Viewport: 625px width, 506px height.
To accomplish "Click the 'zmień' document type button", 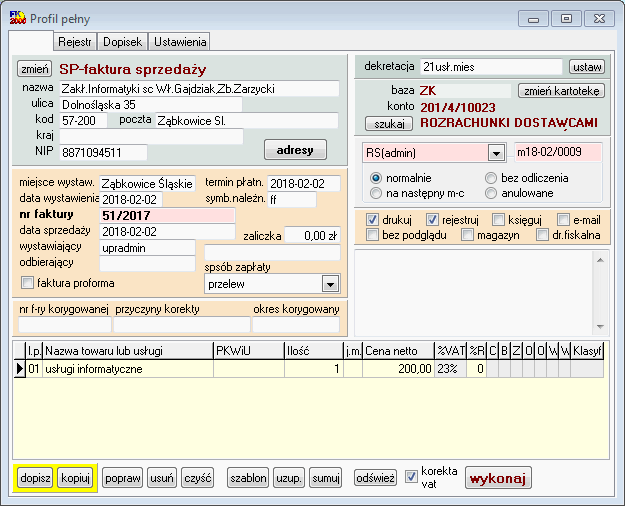I will [x=35, y=69].
